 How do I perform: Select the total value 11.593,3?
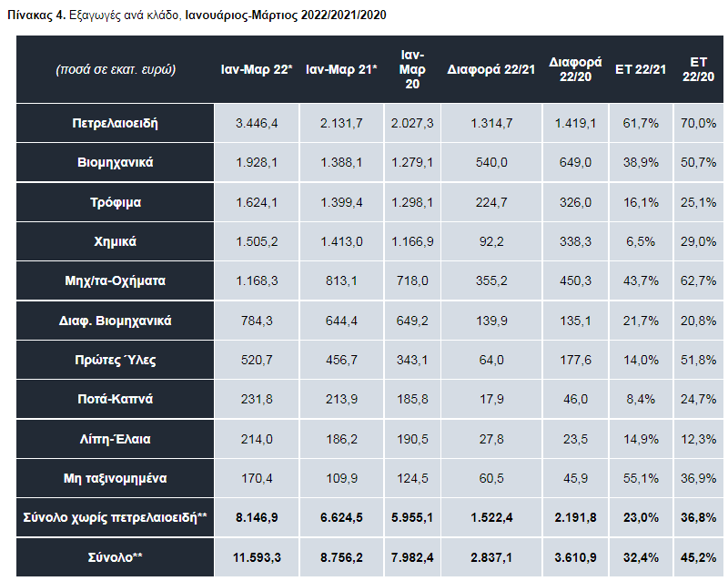(x=256, y=556)
